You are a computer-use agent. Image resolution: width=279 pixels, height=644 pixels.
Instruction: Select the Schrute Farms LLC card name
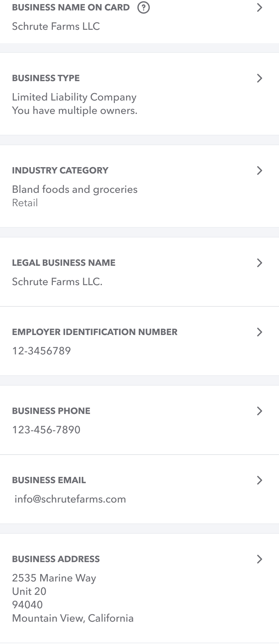(x=56, y=26)
